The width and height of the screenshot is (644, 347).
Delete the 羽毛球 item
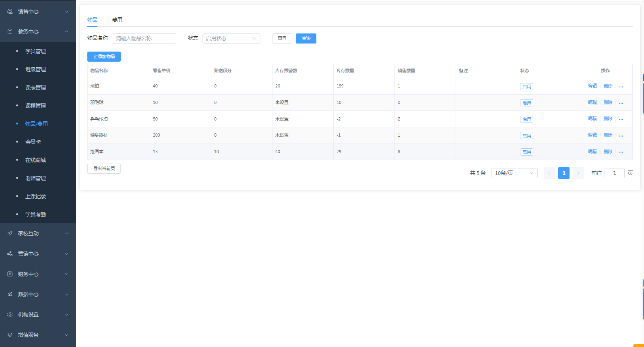[608, 102]
